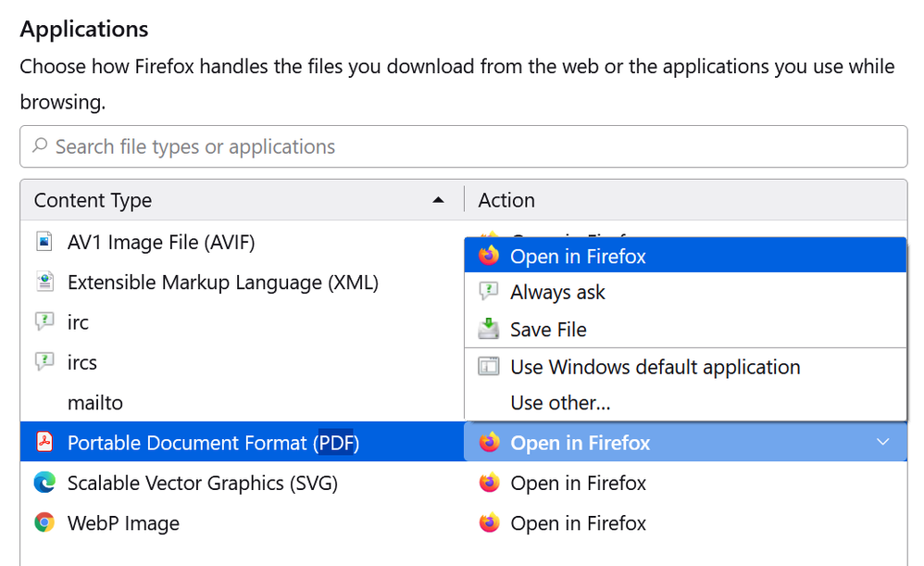Click the PDF document icon
The image size is (924, 566).
tap(44, 442)
